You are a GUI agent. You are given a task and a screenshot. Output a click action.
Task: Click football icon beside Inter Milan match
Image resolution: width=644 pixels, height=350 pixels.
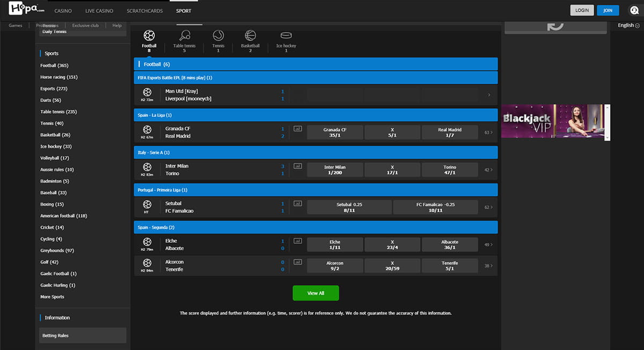click(147, 167)
